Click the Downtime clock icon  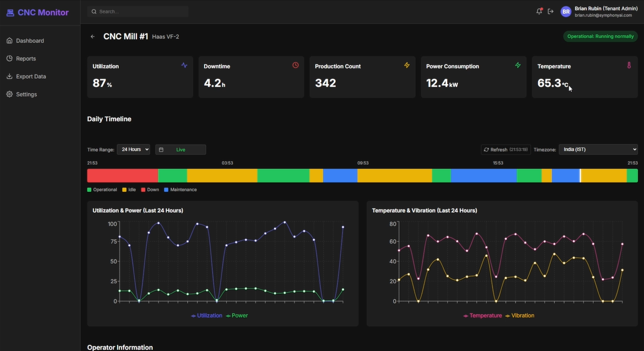click(295, 65)
